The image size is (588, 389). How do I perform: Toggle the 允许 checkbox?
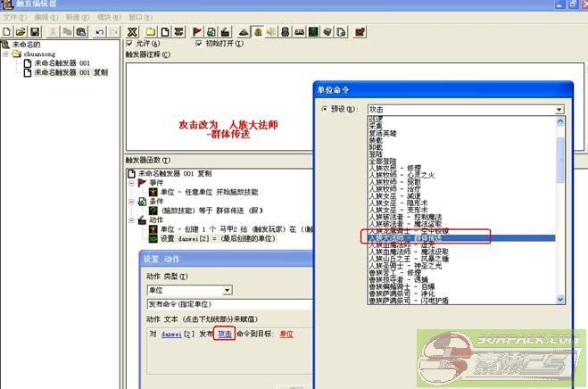pos(130,43)
